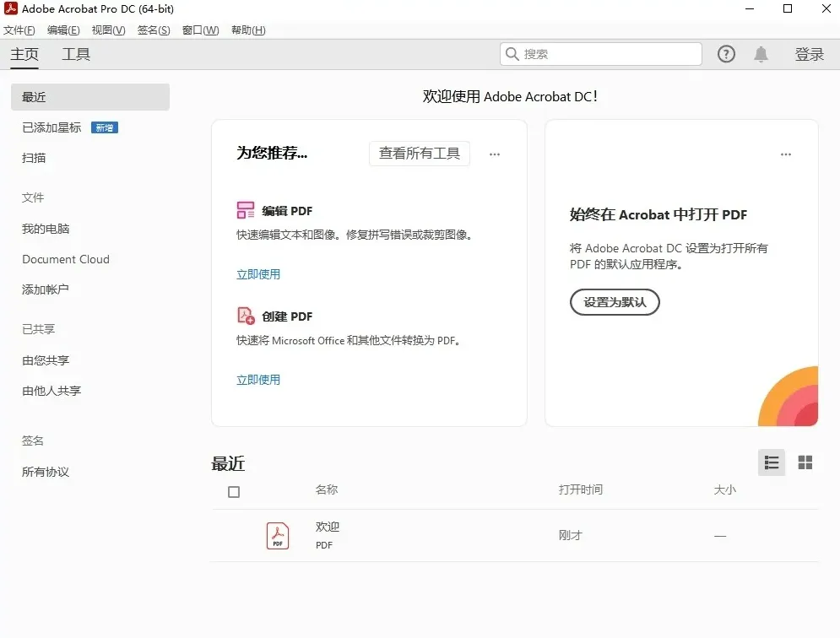
Task: Select 添加帐户 in the sidebar
Action: tap(46, 289)
